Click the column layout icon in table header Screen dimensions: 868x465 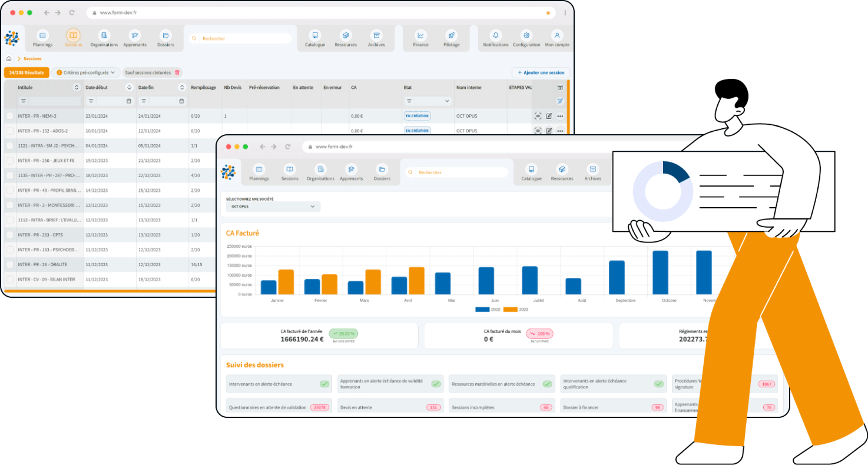tap(560, 87)
